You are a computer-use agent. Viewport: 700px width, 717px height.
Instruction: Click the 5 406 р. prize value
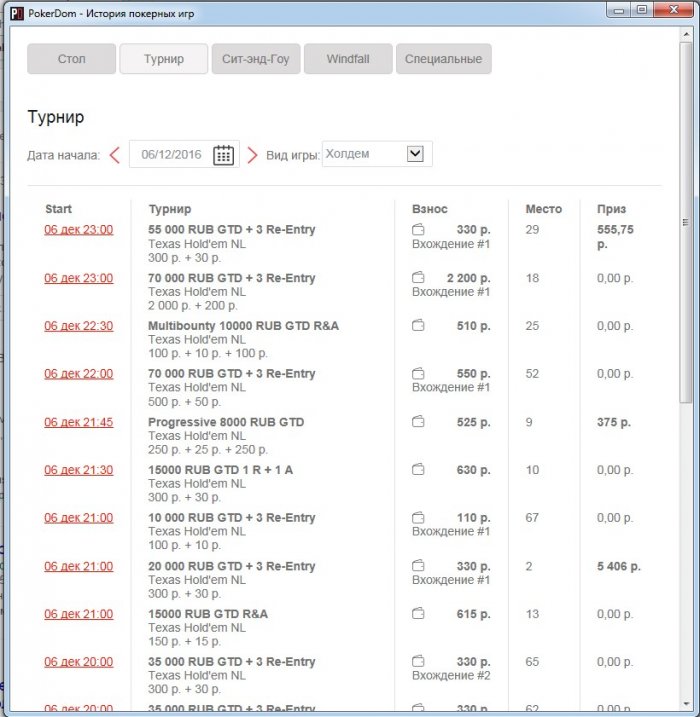(619, 566)
